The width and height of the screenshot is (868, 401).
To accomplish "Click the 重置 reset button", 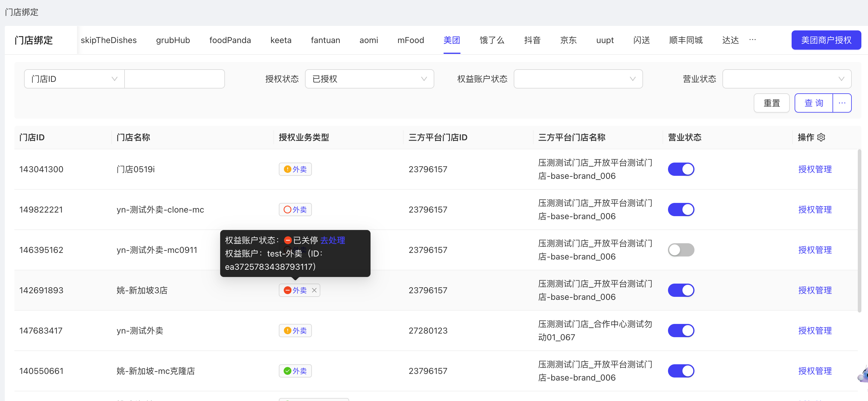I will (772, 103).
